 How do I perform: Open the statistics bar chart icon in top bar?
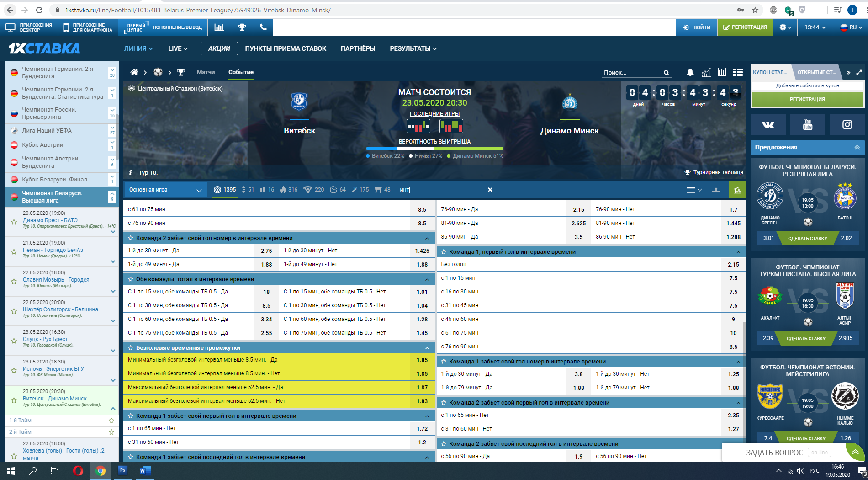coord(219,27)
